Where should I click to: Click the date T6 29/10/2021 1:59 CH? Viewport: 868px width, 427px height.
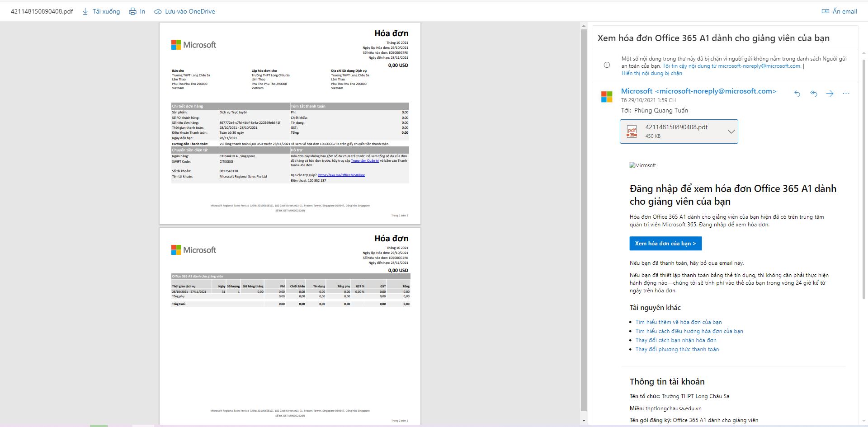click(x=648, y=100)
